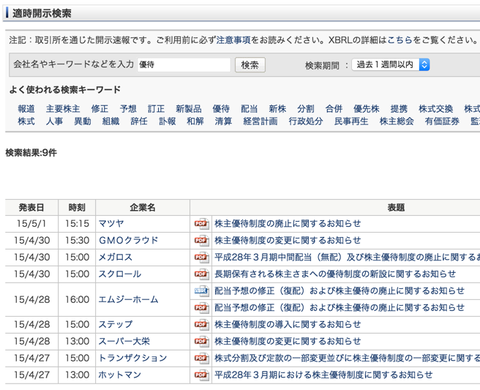Open ステップ title 株主優待制度の導入に関するお知らせ
The height and width of the screenshot is (390, 480).
[288, 324]
